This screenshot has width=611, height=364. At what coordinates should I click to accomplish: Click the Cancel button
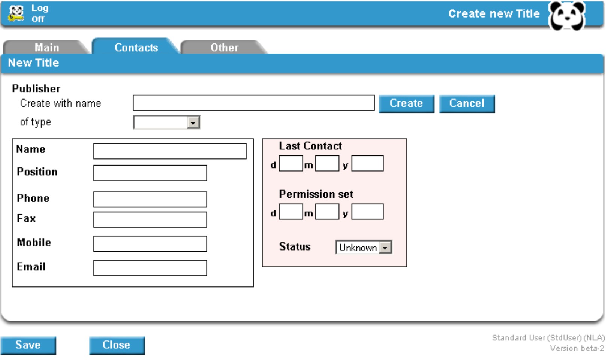467,104
